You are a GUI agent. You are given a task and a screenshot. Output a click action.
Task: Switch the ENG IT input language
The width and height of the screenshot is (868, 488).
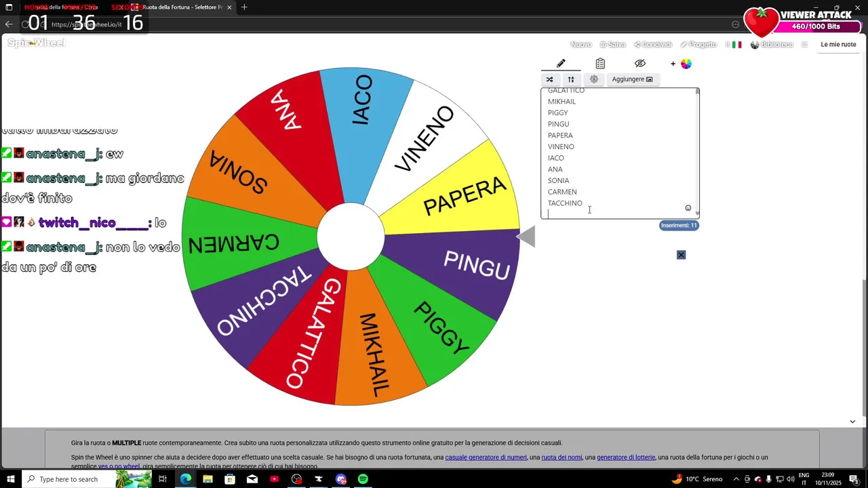coord(804,479)
